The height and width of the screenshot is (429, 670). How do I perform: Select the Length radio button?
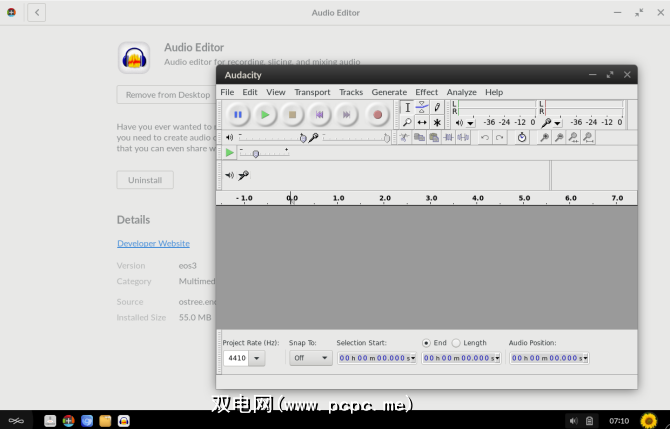coord(456,343)
